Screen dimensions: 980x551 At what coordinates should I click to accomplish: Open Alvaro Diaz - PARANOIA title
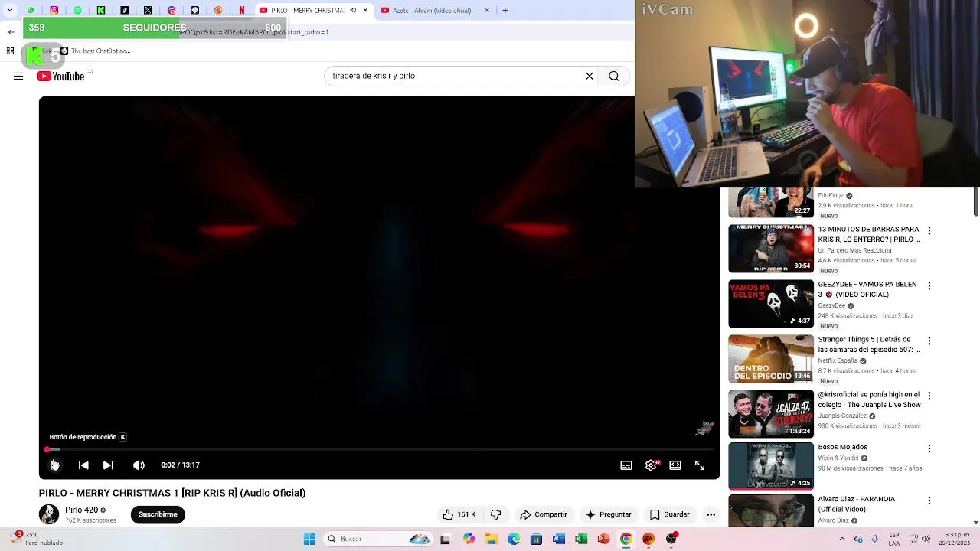856,504
